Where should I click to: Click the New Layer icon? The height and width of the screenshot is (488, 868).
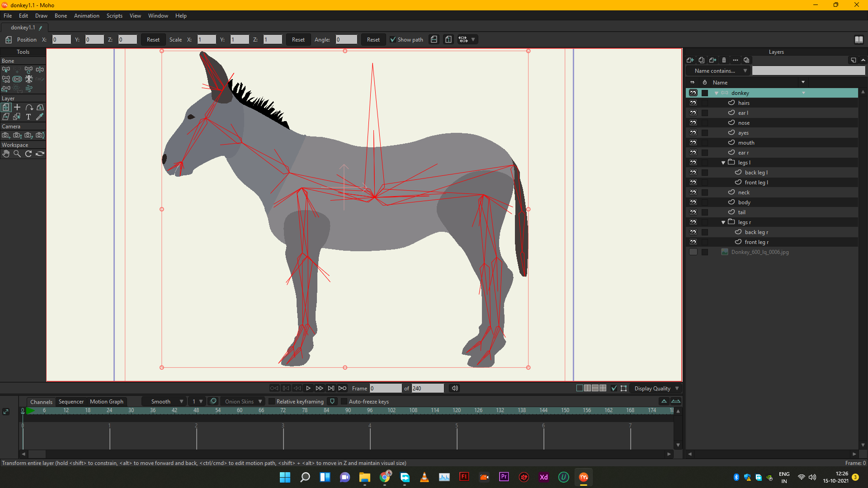tap(690, 60)
